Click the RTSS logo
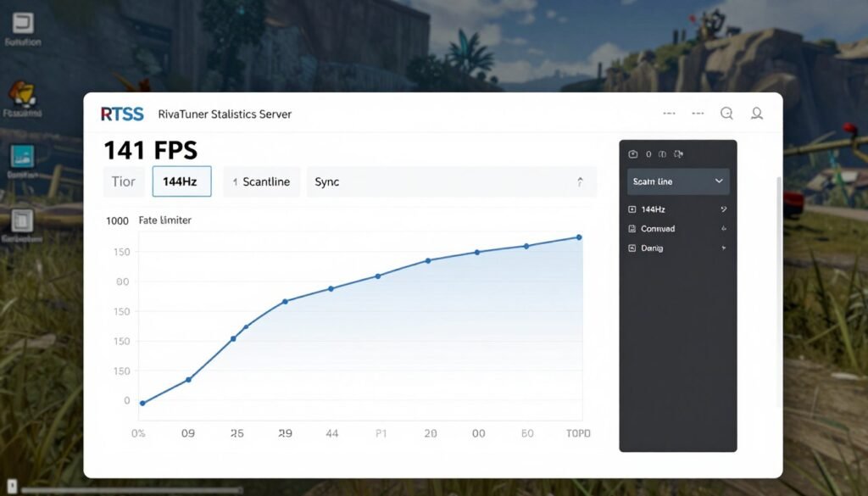 (122, 114)
